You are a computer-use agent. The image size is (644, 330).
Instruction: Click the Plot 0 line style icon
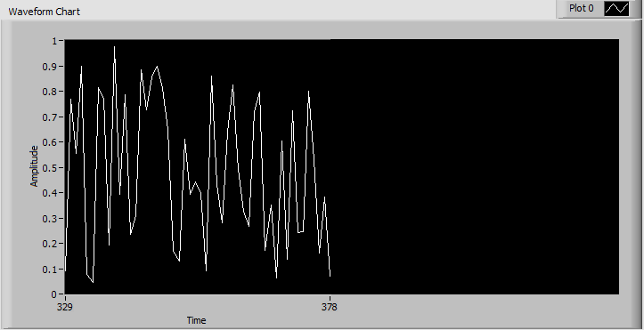click(616, 8)
